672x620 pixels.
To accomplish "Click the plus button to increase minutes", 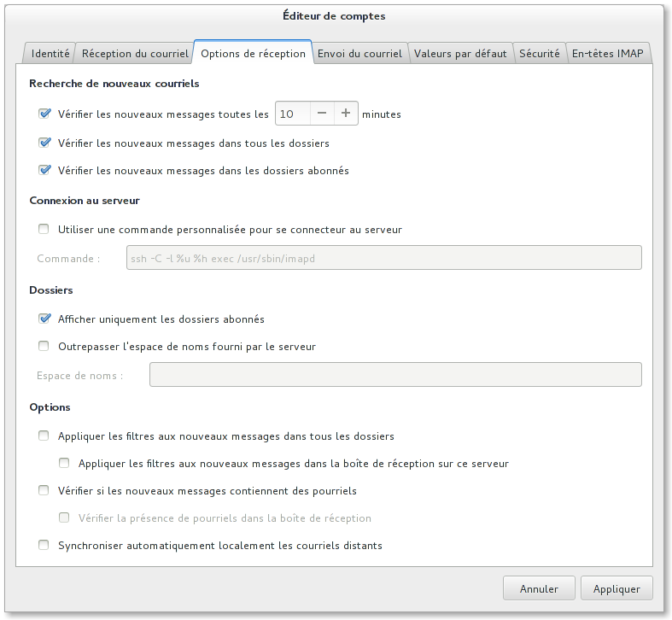I will pos(345,114).
